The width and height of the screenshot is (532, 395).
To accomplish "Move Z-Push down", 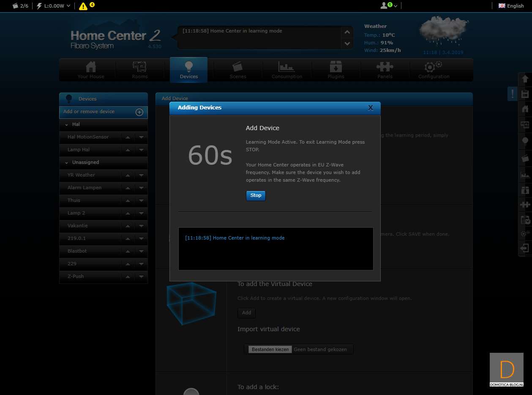I will [x=141, y=276].
